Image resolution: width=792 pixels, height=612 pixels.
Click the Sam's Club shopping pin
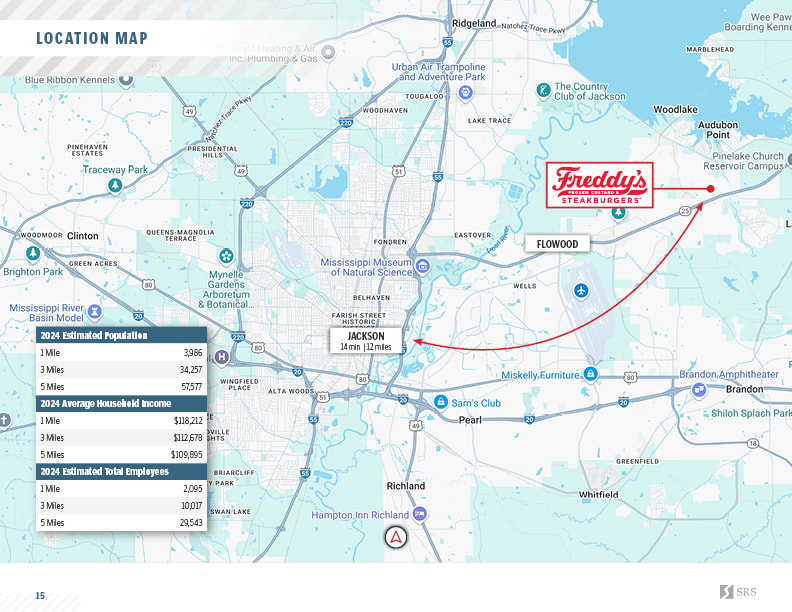pyautogui.click(x=440, y=402)
